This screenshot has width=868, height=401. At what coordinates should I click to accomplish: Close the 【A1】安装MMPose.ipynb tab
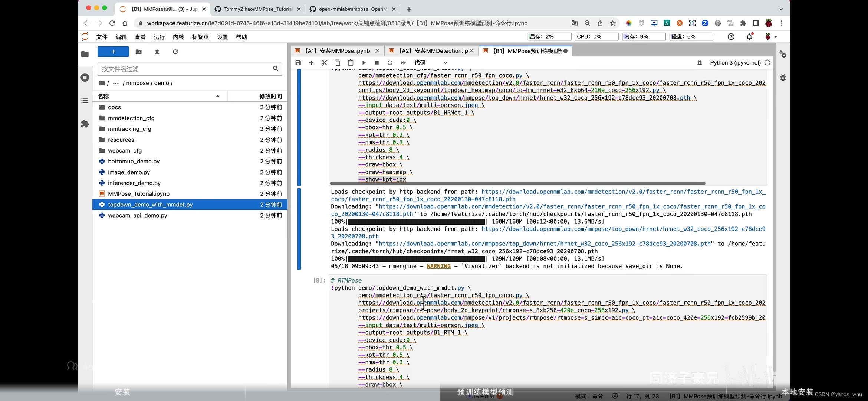377,51
